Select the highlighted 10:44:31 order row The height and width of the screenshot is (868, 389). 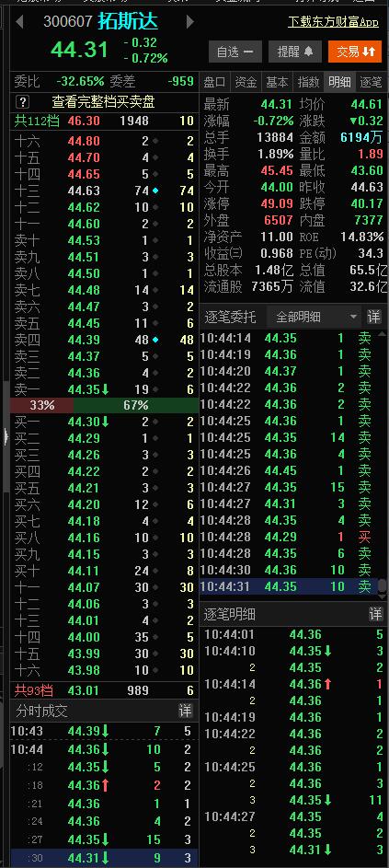(x=288, y=586)
